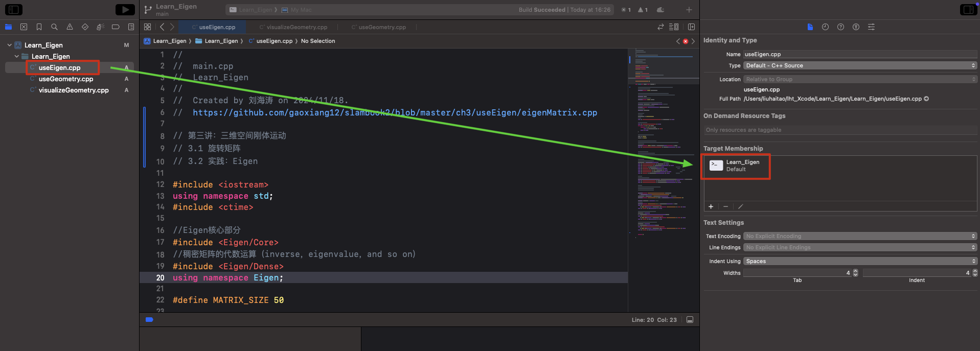Jump to next issue arrow
Image resolution: width=980 pixels, height=351 pixels.
693,41
